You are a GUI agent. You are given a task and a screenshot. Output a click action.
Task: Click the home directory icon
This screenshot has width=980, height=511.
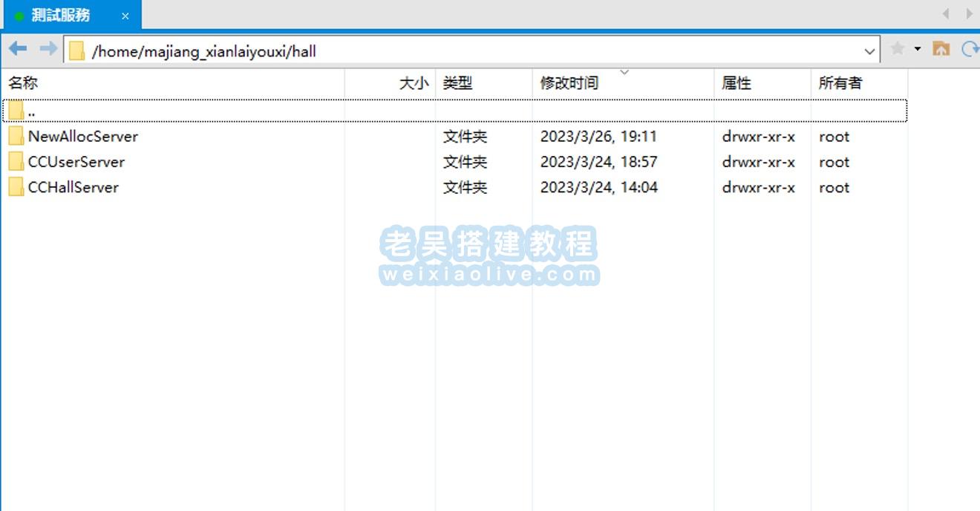pos(941,50)
